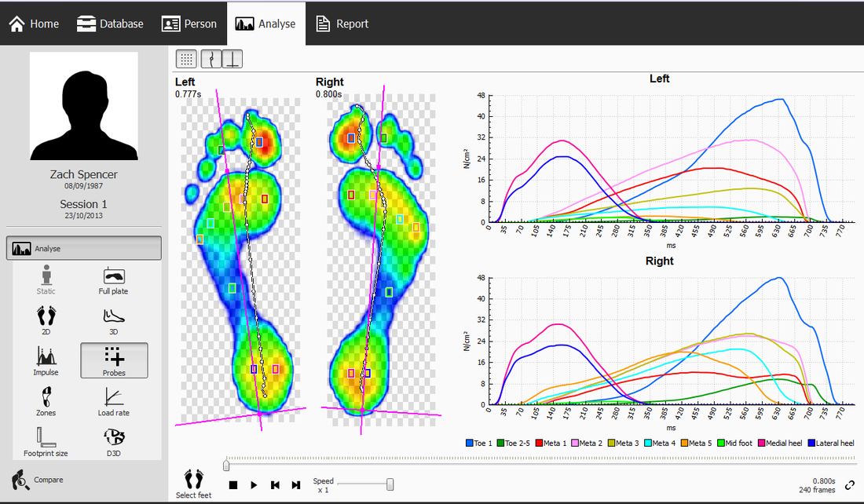Toggle the pressure grid display
The height and width of the screenshot is (504, 864).
(186, 58)
